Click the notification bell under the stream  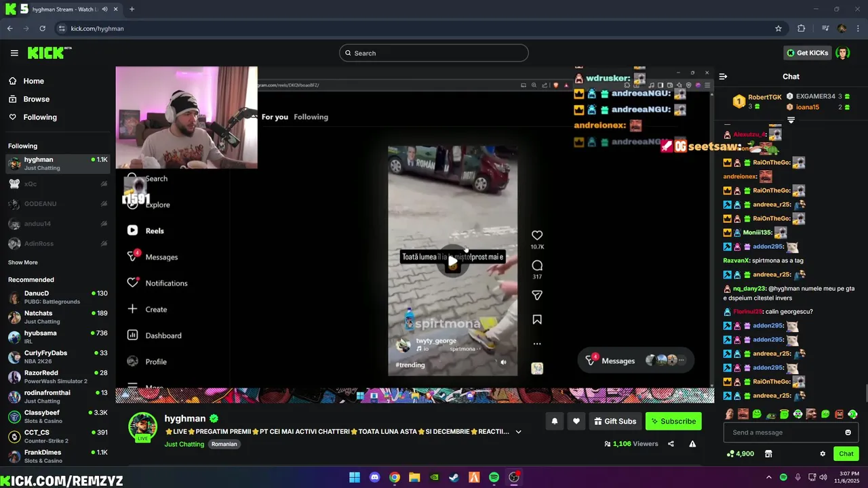[554, 421]
